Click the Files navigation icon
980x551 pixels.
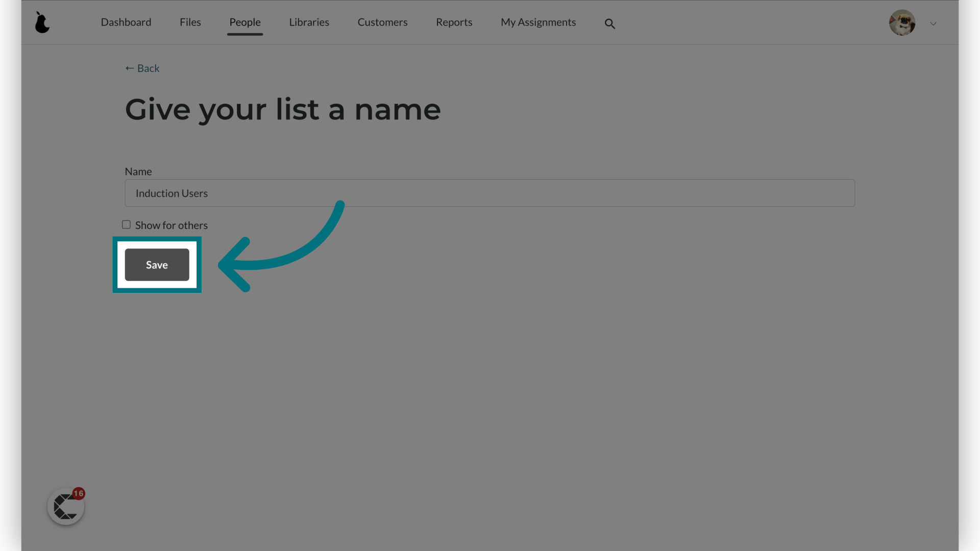coord(190,21)
